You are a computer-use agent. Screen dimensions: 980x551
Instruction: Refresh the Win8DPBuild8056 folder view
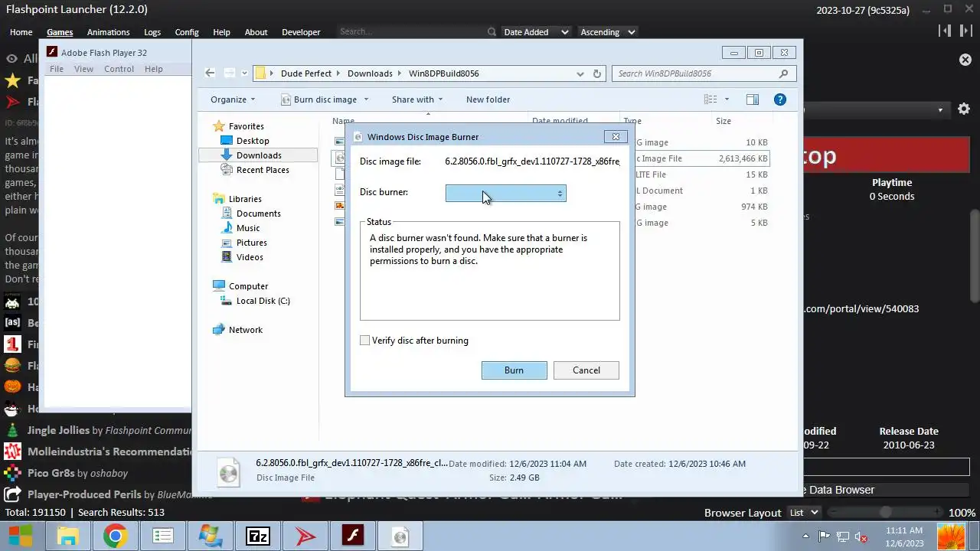598,73
